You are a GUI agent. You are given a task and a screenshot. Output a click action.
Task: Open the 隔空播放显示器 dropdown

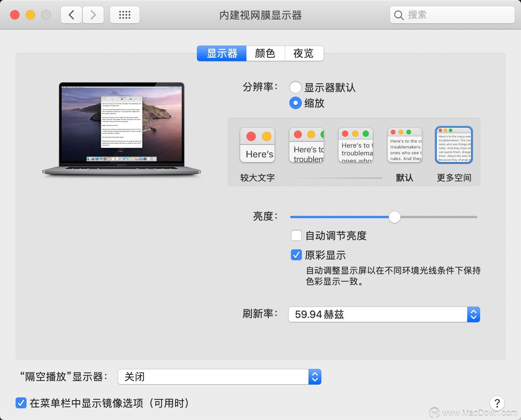314,377
